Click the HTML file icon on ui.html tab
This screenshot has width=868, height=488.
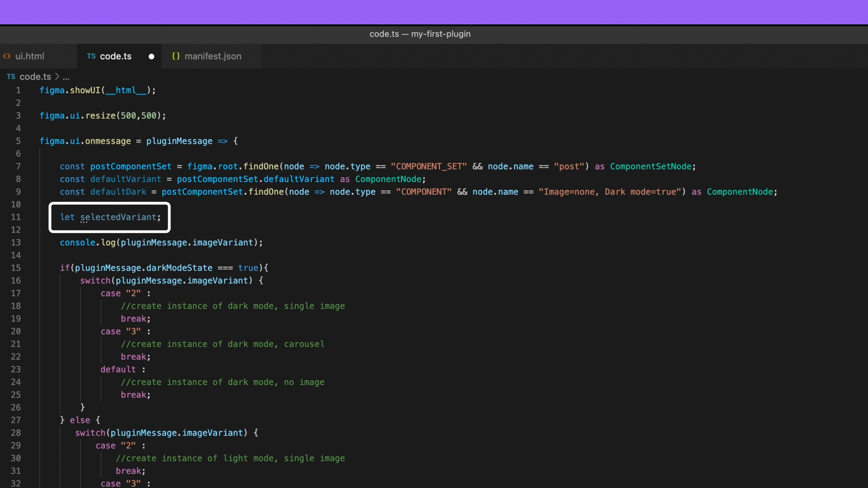point(7,56)
